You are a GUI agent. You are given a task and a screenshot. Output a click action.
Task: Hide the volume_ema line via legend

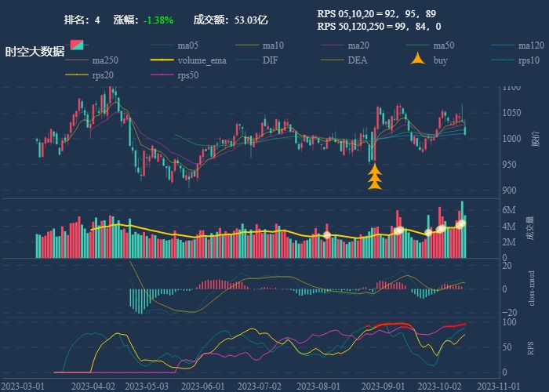(x=188, y=60)
